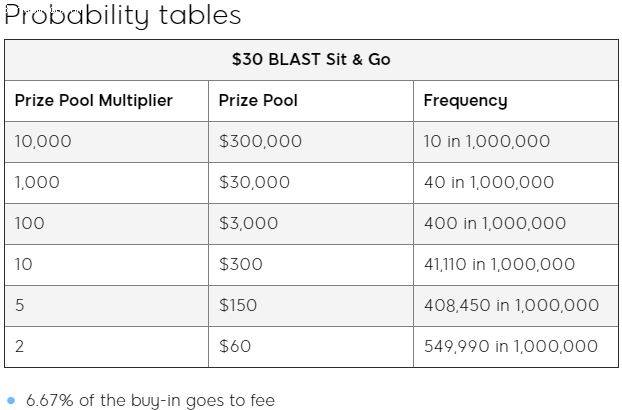Click the '10 in 1,000,000' frequency cell
The width and height of the screenshot is (622, 410).
[x=486, y=141]
